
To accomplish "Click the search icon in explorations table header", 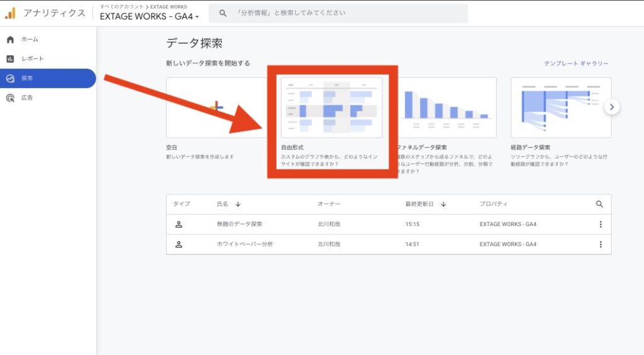I will (x=599, y=204).
